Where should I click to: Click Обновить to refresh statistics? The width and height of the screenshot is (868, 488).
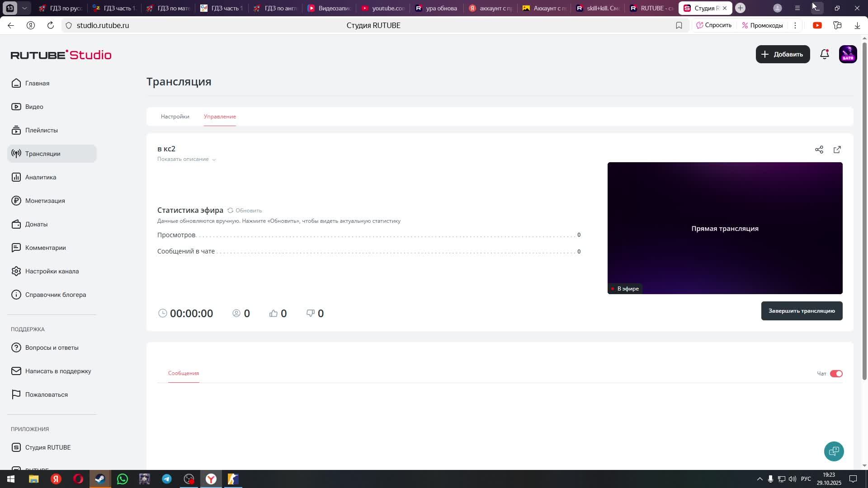click(x=245, y=211)
